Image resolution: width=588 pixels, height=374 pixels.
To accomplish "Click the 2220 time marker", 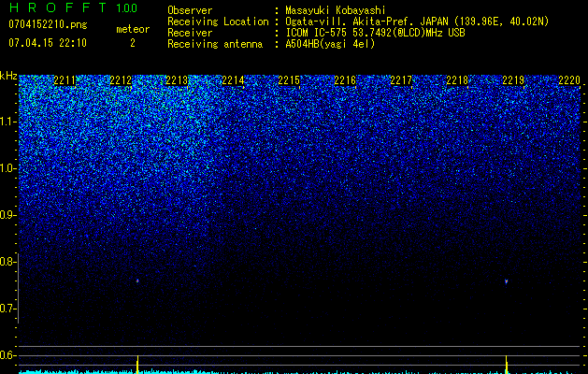I will pyautogui.click(x=569, y=80).
